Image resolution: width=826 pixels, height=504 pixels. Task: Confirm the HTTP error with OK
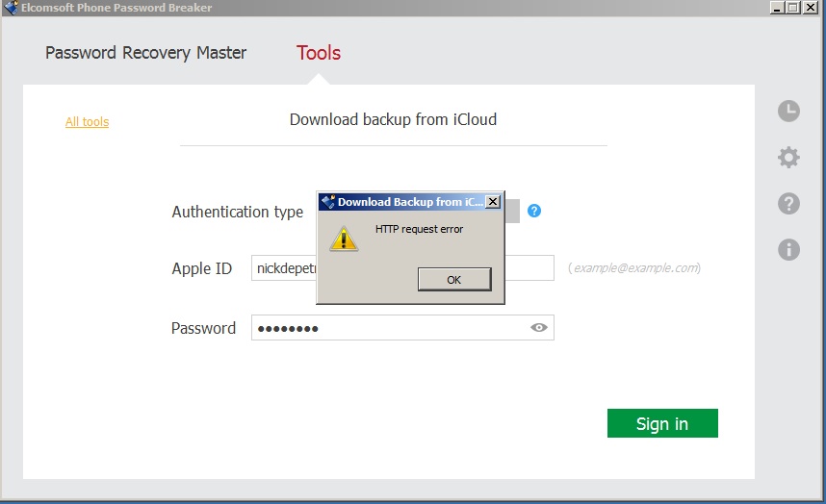pos(454,279)
